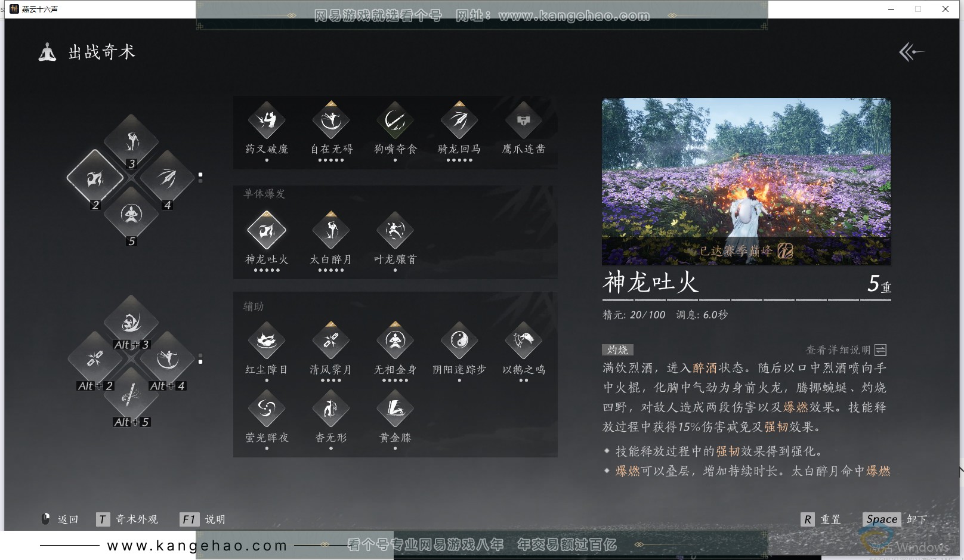Choose the 无相金身 support skill

point(395,341)
